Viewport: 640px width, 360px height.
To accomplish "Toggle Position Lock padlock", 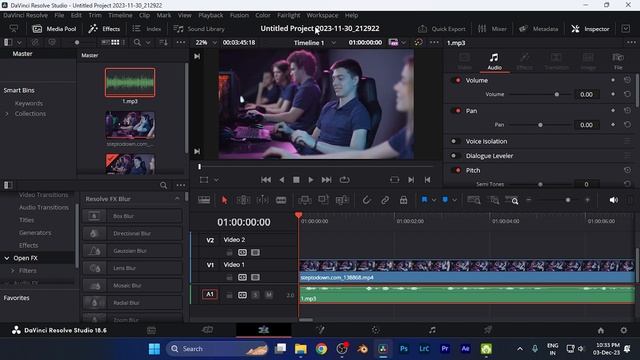I will pyautogui.click(x=403, y=200).
